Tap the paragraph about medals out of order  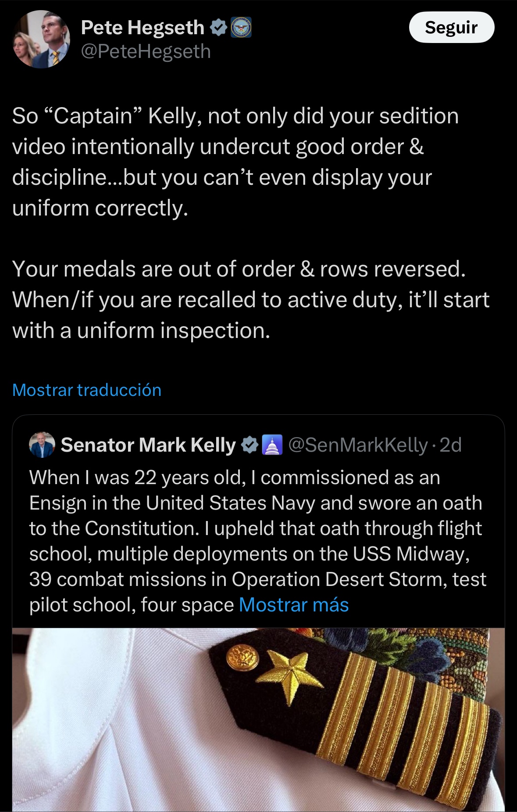[x=250, y=299]
